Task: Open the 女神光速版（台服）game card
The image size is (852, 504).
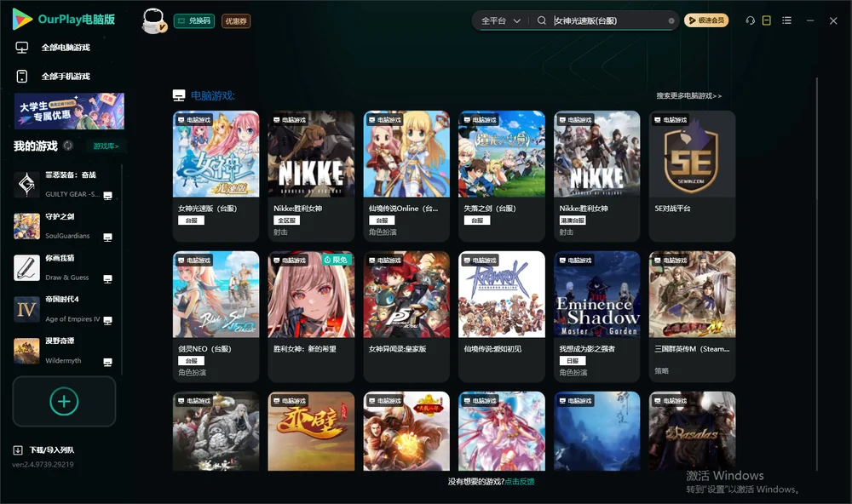Action: coord(216,176)
